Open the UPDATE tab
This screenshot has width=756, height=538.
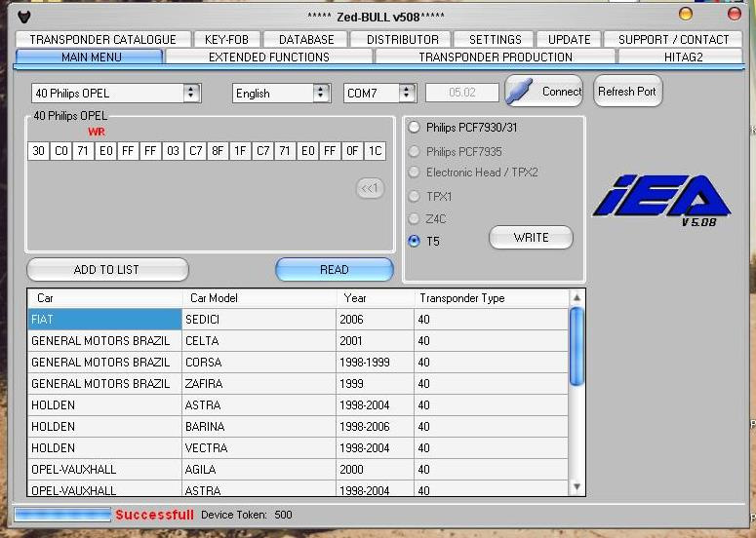pos(569,40)
